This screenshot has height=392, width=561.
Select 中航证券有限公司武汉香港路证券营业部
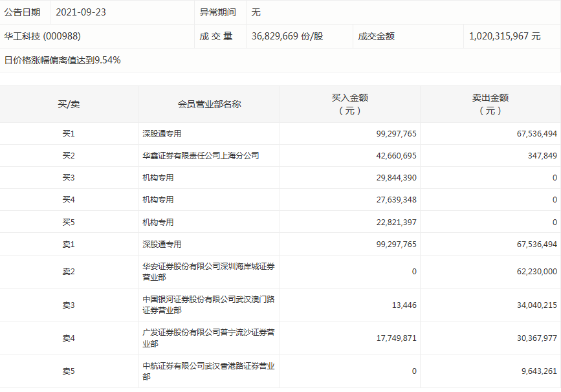click(208, 371)
